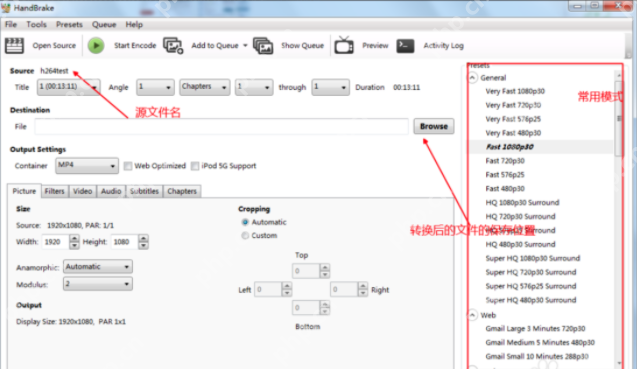Click the HandBrake title bar app icon
The height and width of the screenshot is (369, 637).
pos(6,8)
